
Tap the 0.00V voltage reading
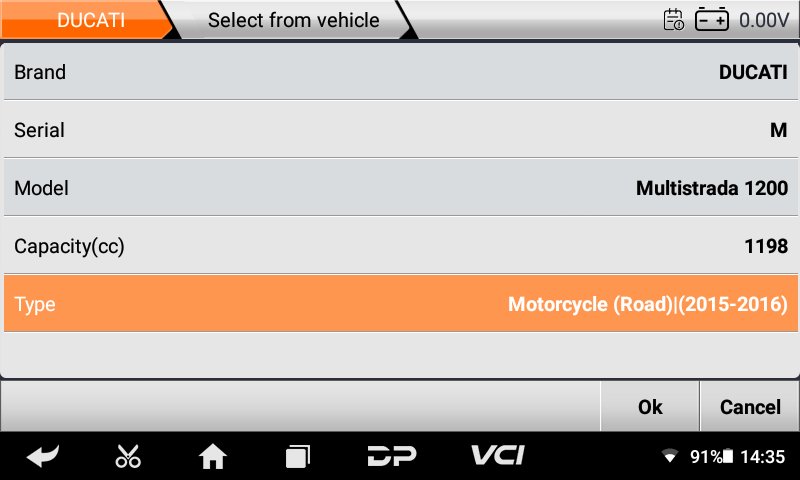(x=765, y=20)
